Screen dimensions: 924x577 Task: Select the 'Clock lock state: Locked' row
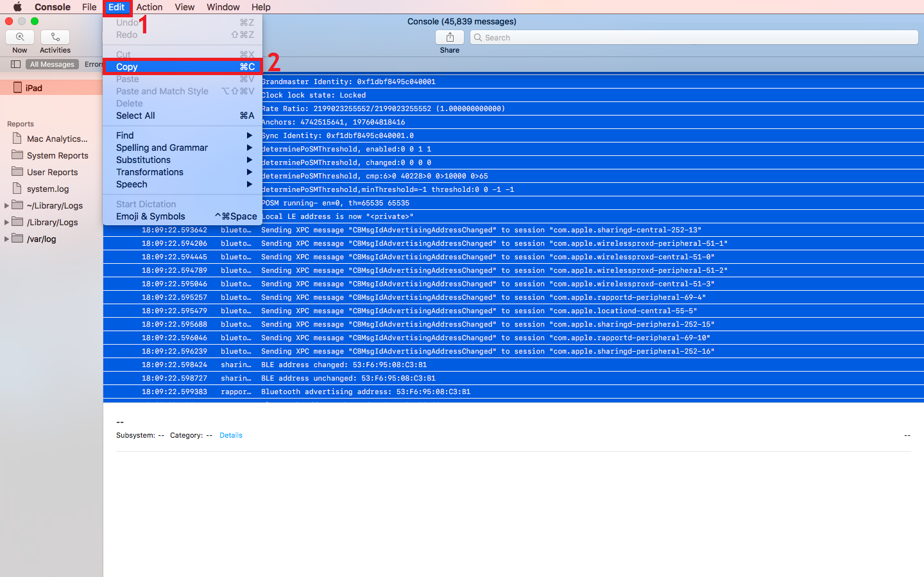click(593, 95)
